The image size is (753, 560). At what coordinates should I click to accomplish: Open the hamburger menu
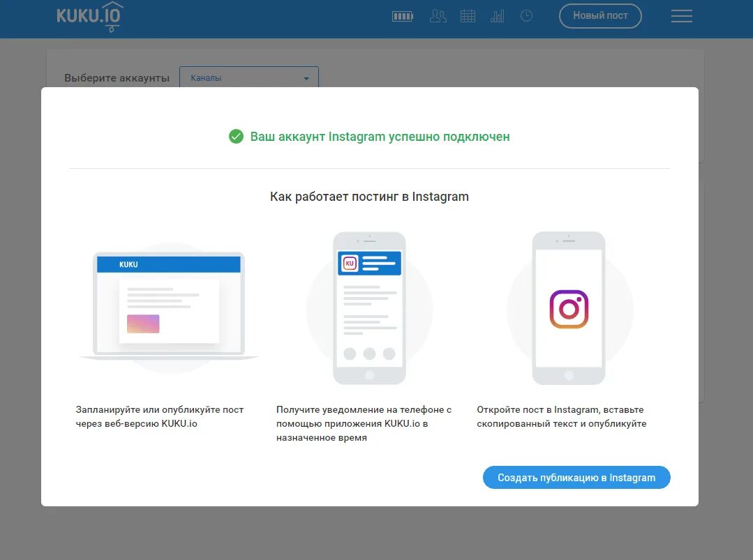tap(681, 16)
